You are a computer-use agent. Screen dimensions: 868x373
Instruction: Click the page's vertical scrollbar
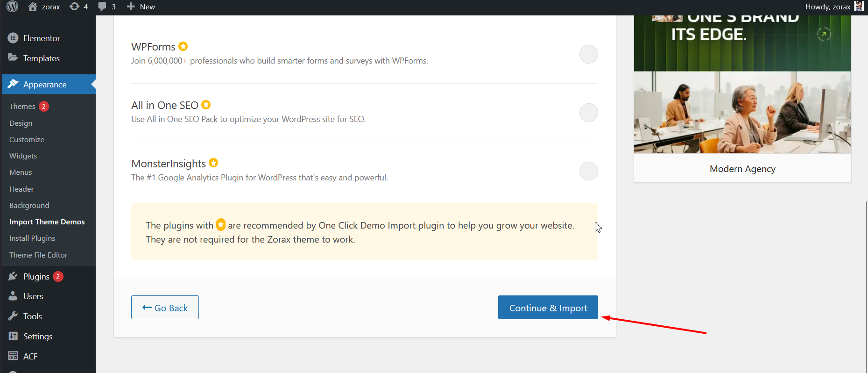click(866, 287)
